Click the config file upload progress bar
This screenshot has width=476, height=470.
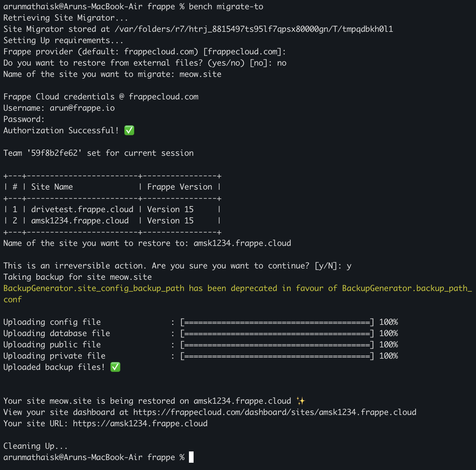[x=277, y=322]
